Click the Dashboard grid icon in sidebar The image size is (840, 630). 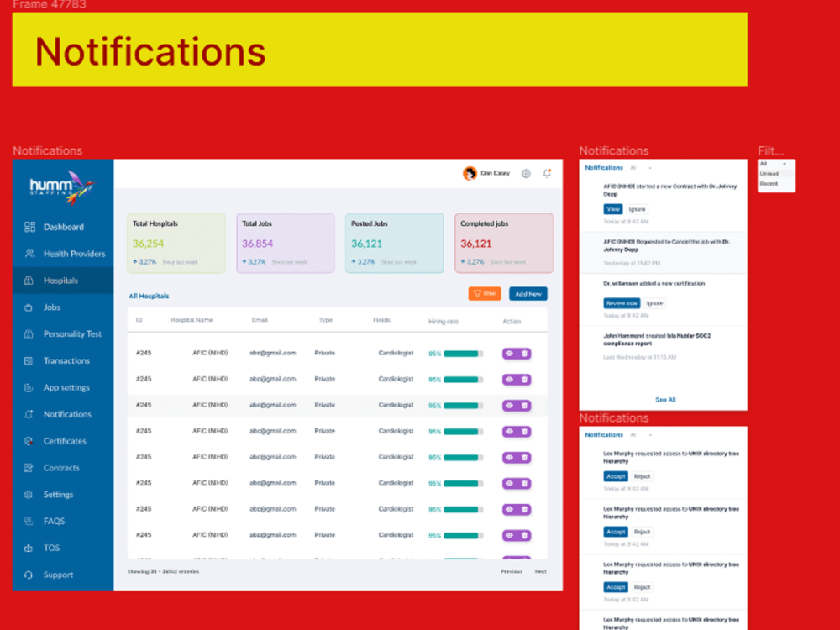click(29, 227)
